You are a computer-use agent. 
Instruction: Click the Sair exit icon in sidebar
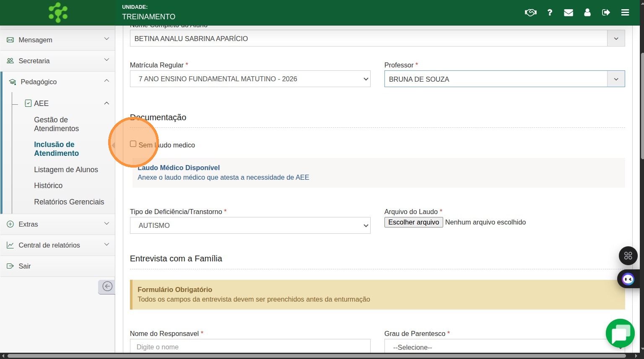tap(10, 266)
